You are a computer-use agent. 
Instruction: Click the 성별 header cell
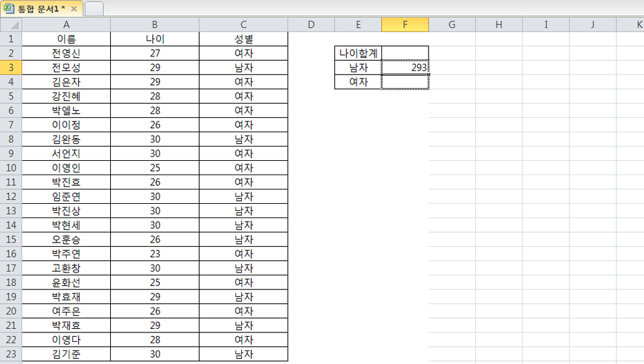tap(243, 39)
